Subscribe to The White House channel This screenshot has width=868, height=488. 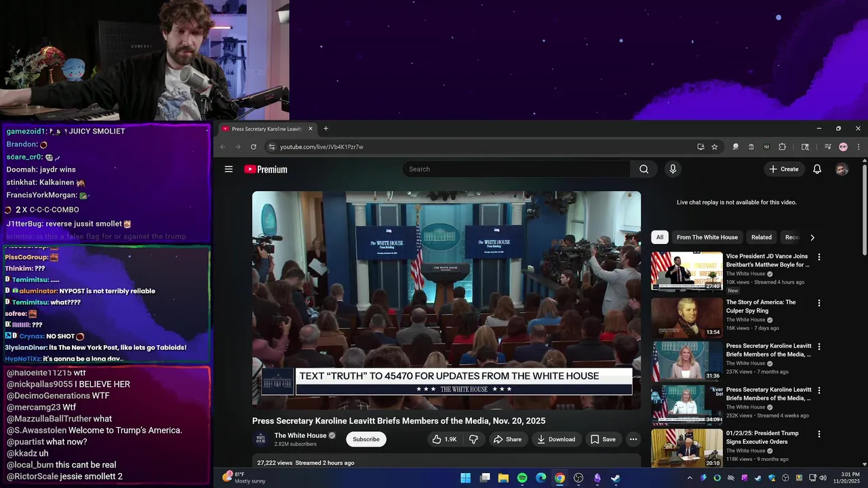(x=366, y=439)
